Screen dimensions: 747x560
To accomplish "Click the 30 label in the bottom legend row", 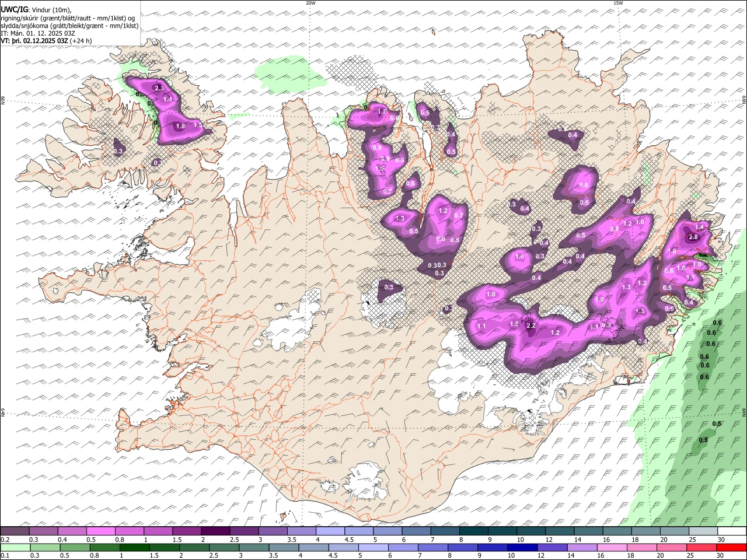I will click(x=721, y=556).
